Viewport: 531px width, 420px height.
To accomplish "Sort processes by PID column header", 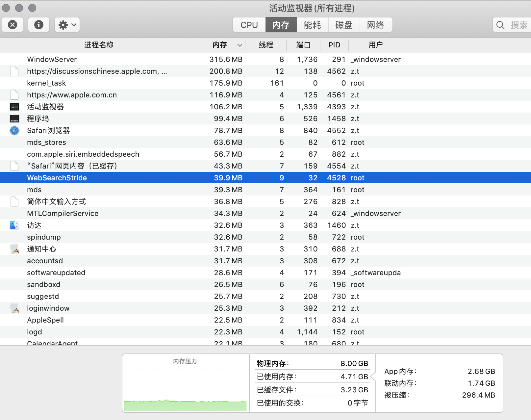I will pos(334,45).
